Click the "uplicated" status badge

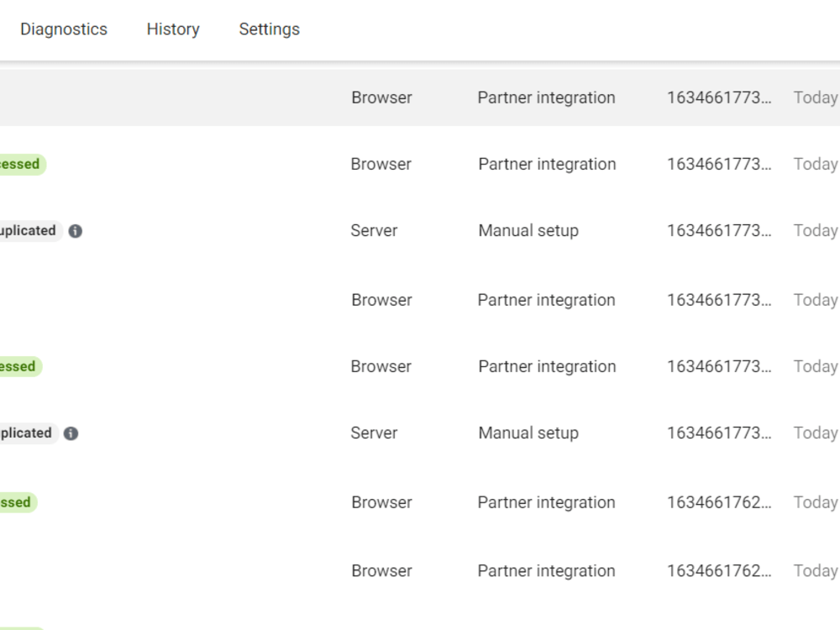click(x=30, y=231)
